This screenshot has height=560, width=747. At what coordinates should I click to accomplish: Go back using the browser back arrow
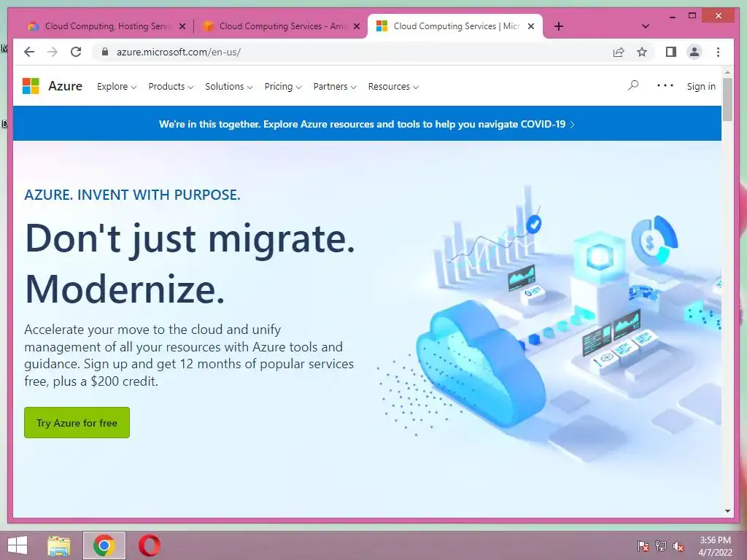pyautogui.click(x=29, y=52)
